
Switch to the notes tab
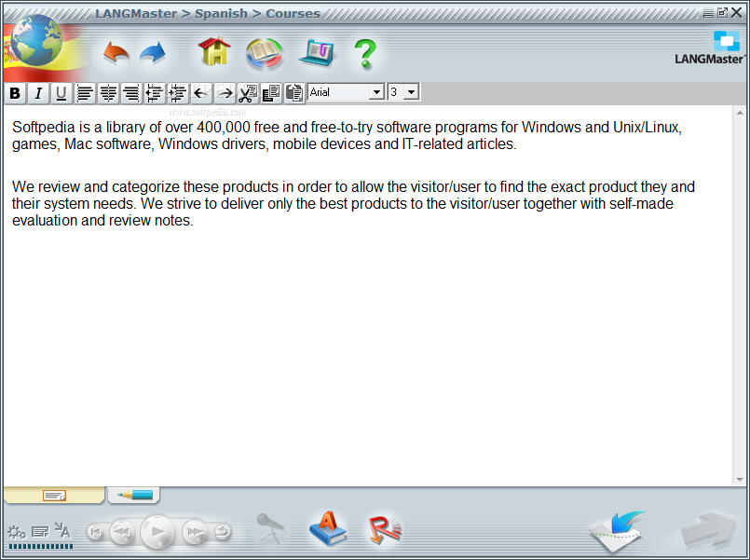coord(54,496)
